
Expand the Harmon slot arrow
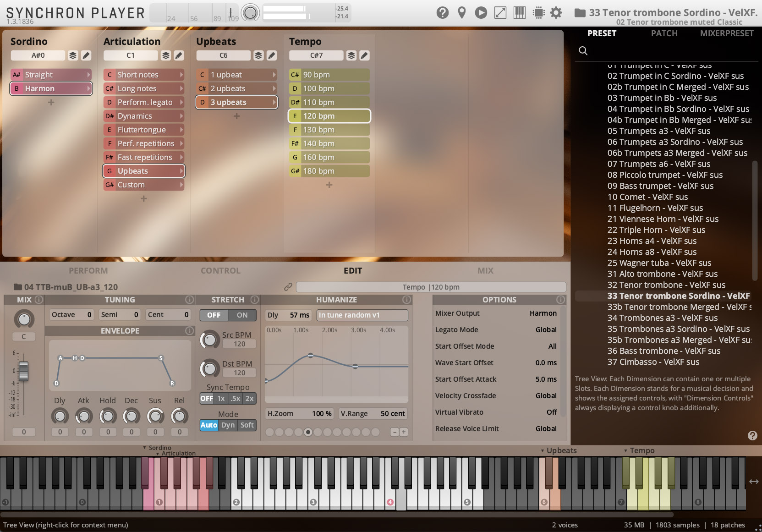click(88, 88)
